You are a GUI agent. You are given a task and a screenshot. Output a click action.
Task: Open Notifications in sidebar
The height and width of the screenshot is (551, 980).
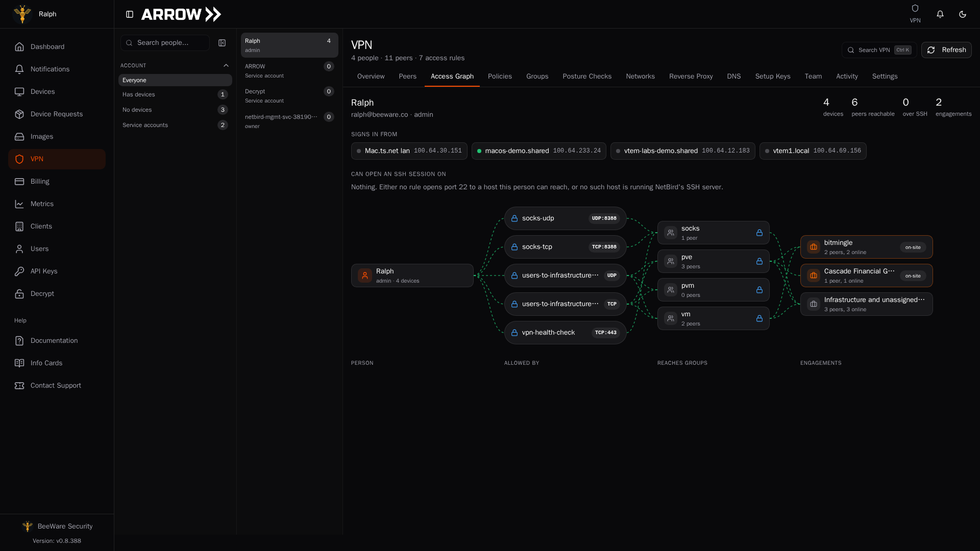click(57, 69)
